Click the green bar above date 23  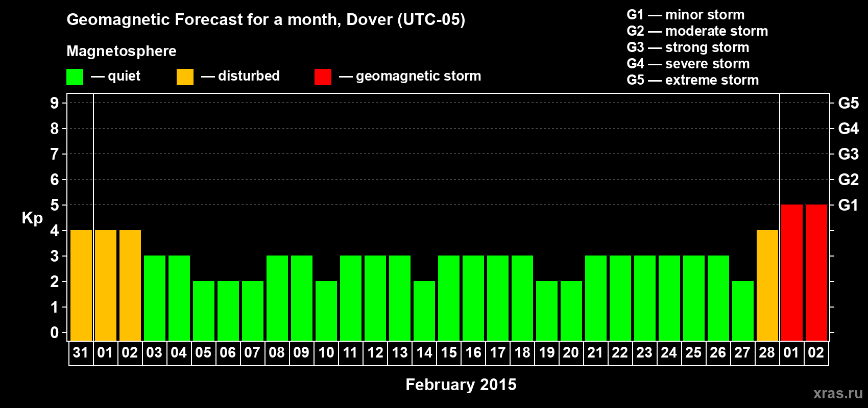click(645, 298)
